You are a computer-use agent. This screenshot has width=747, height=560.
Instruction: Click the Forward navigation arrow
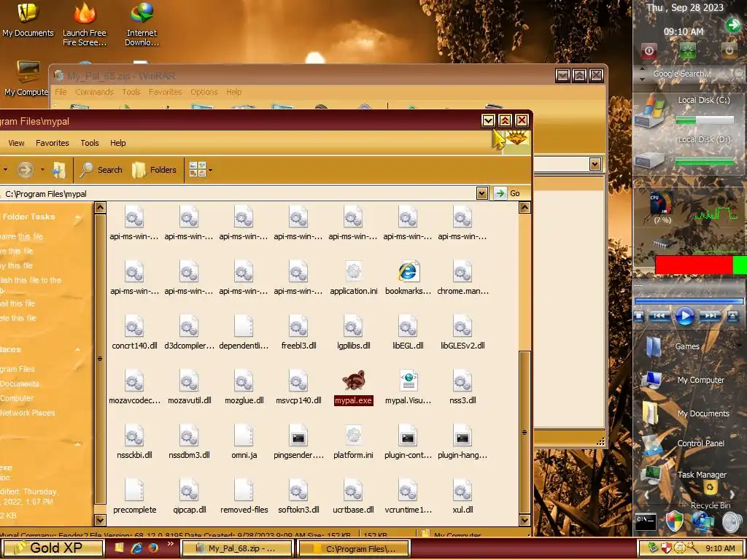(26, 170)
